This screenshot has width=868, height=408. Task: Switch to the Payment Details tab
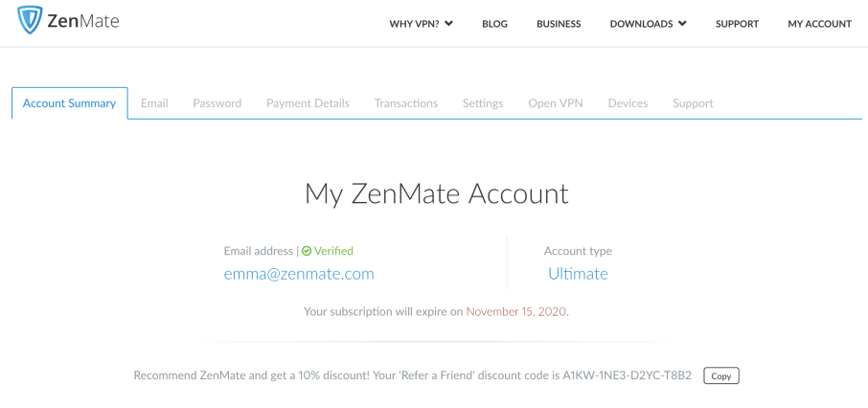tap(308, 103)
